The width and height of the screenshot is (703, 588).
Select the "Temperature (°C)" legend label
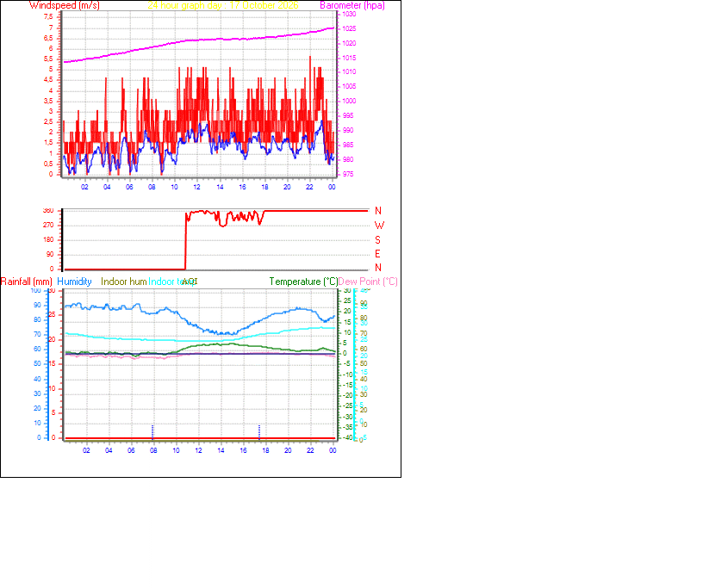coord(303,282)
